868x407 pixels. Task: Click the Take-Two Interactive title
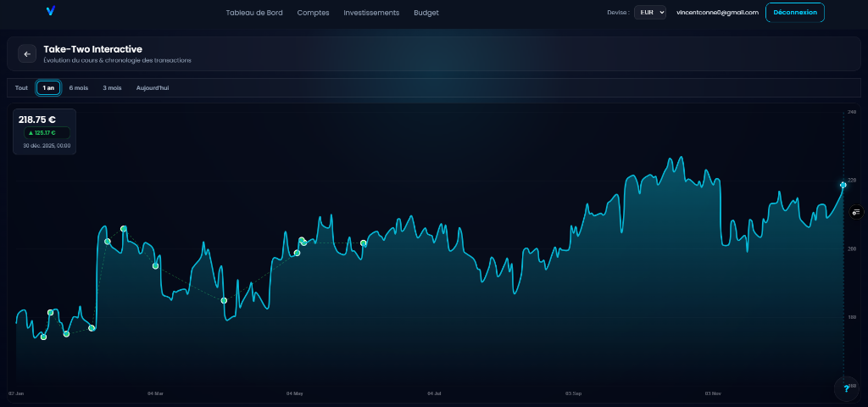93,49
